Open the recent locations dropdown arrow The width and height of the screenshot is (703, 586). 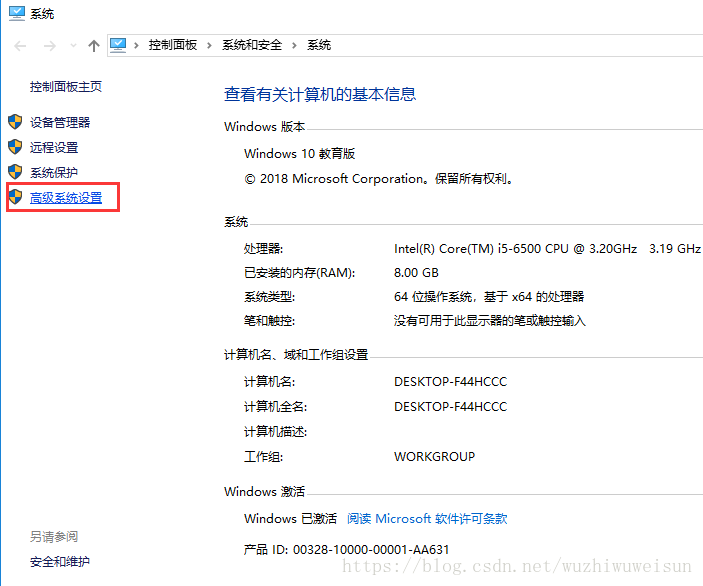[x=73, y=46]
